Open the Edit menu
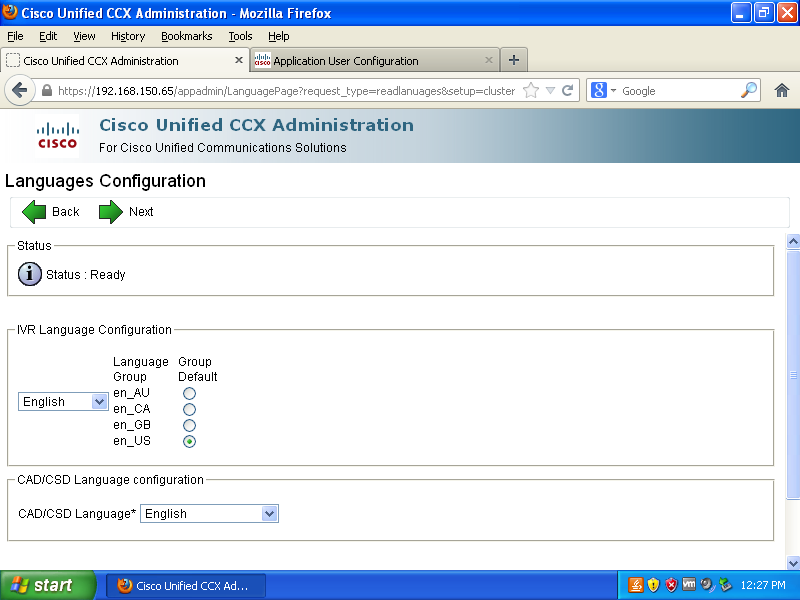This screenshot has width=800, height=600. [x=48, y=36]
